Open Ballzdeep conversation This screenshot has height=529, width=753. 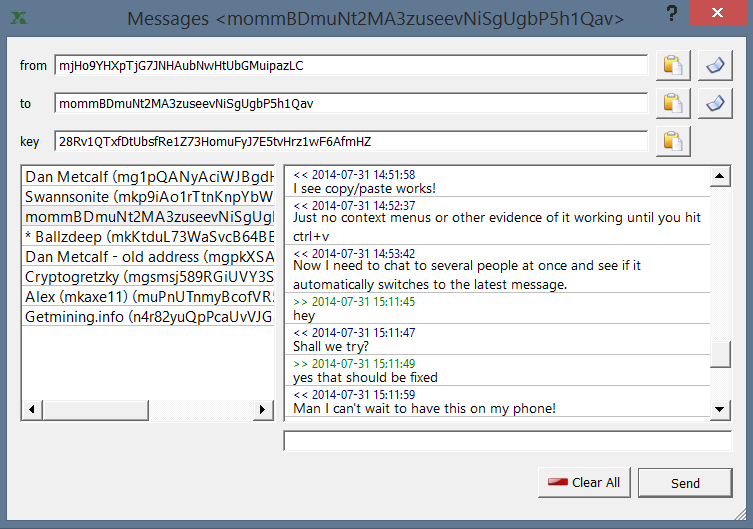coord(148,237)
